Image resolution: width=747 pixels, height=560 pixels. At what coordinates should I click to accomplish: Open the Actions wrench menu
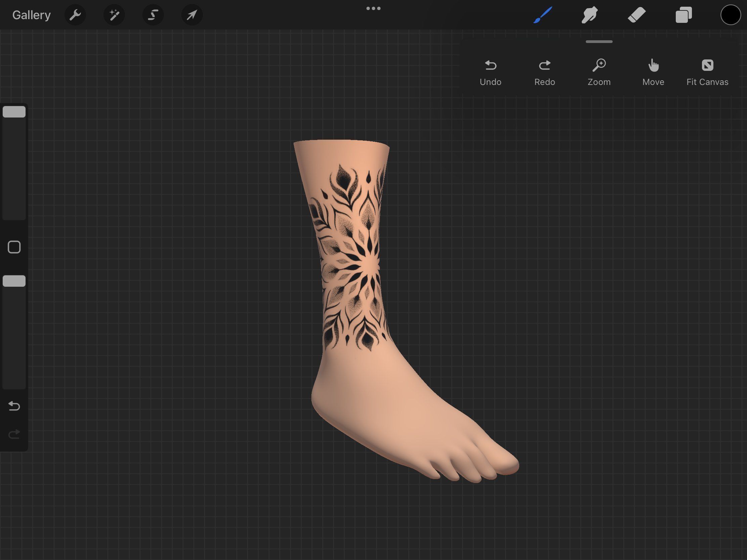[75, 15]
